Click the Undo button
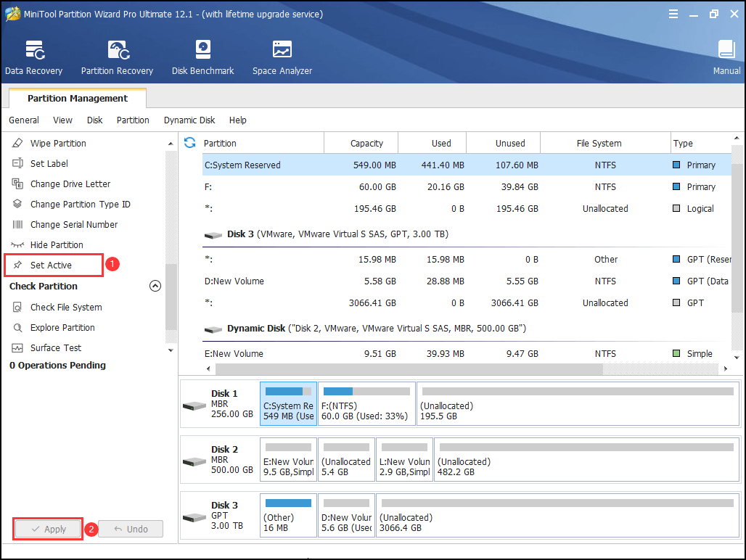This screenshot has height=560, width=746. [131, 529]
